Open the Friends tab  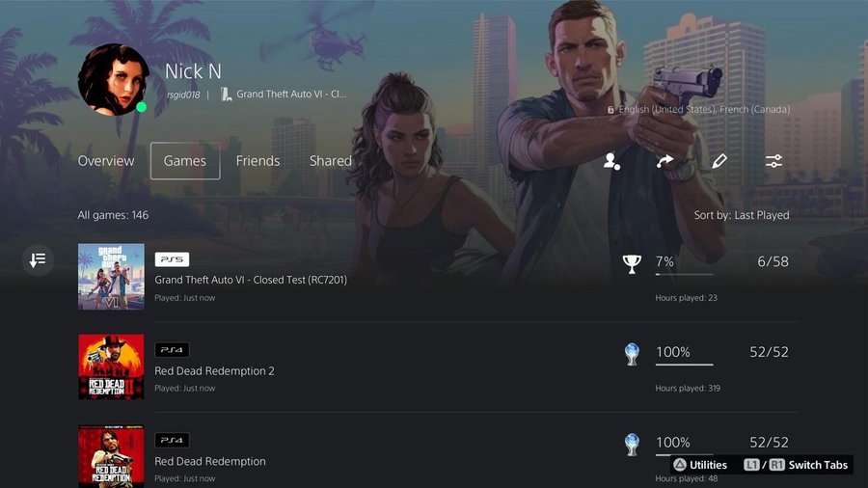pos(258,161)
